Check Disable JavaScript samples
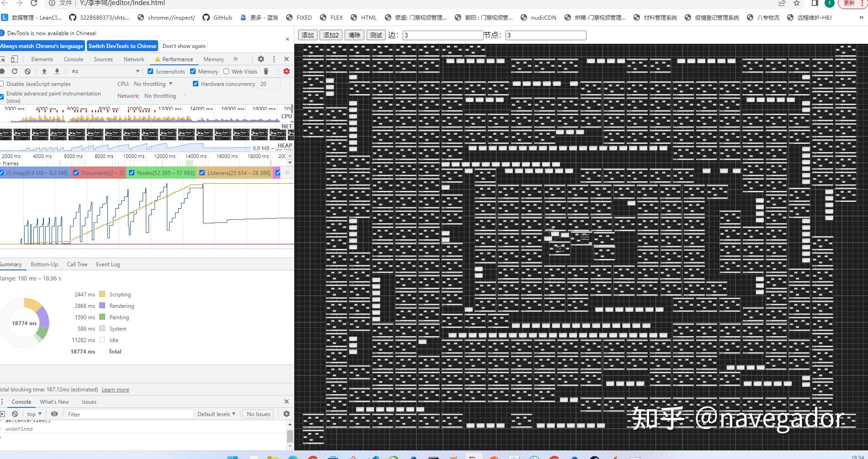The height and width of the screenshot is (459, 868). (x=2, y=84)
